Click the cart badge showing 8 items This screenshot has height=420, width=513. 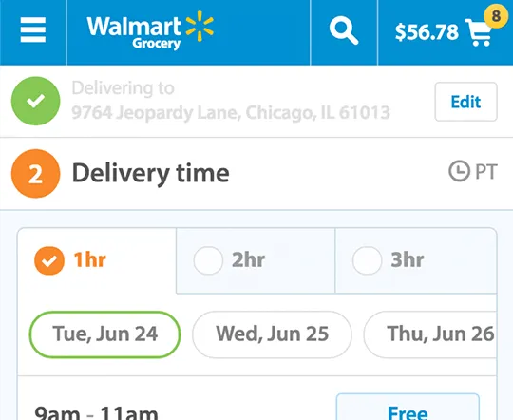(496, 16)
